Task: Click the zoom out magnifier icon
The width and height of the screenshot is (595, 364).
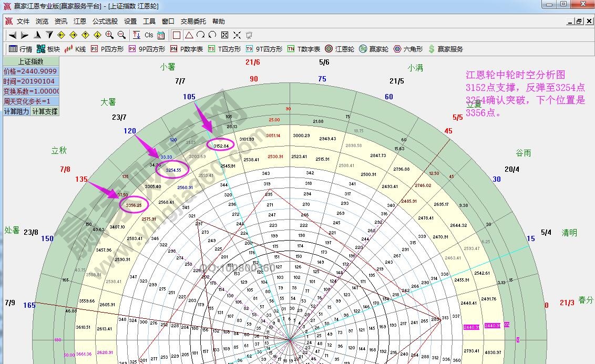Action: coord(121,35)
